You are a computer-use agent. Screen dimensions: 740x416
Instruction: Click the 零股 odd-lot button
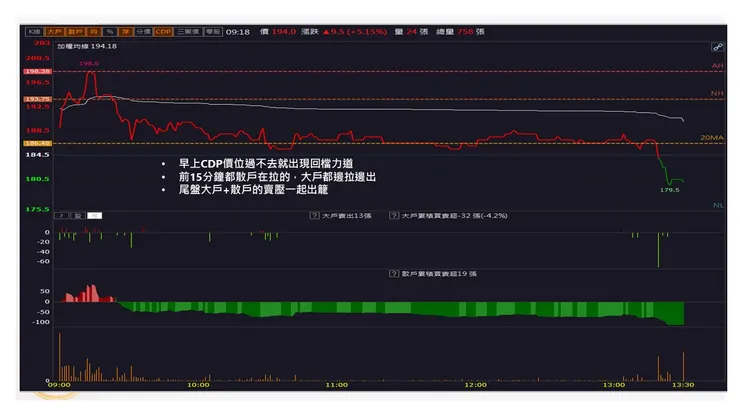tap(213, 32)
